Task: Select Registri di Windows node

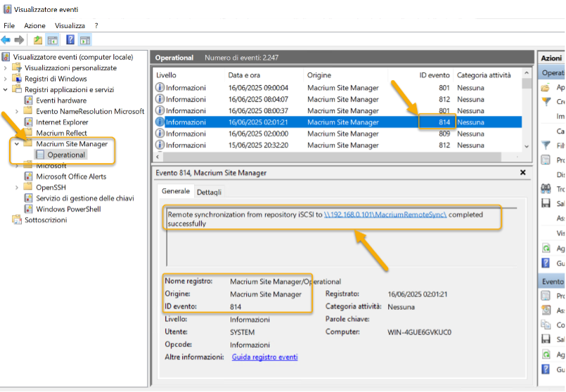Action: point(56,79)
